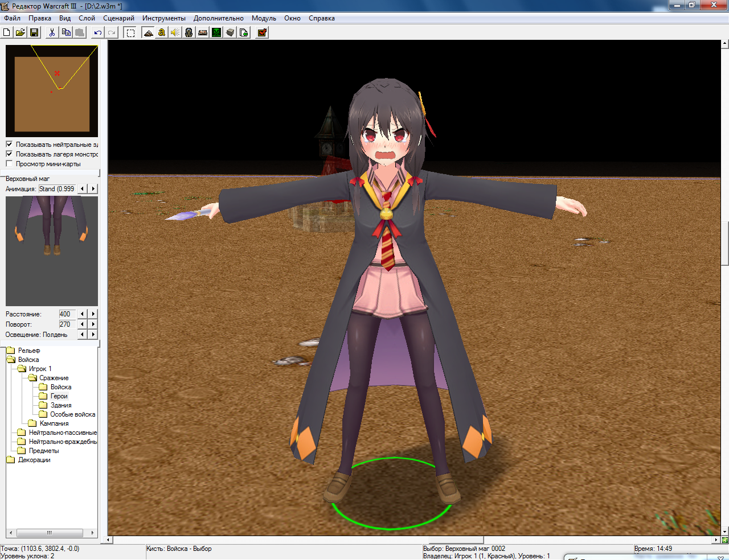Enable 'Просмотр мини-карты' checkbox

tap(9, 164)
